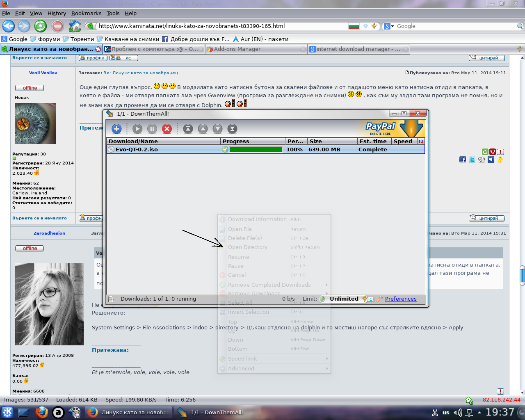
Task: Open the KDE application launcher
Action: [7, 412]
